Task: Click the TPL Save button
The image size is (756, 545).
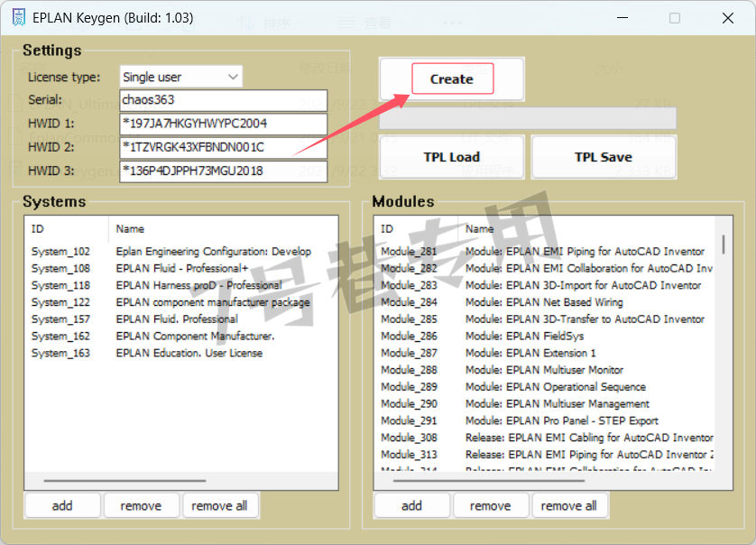Action: tap(604, 157)
